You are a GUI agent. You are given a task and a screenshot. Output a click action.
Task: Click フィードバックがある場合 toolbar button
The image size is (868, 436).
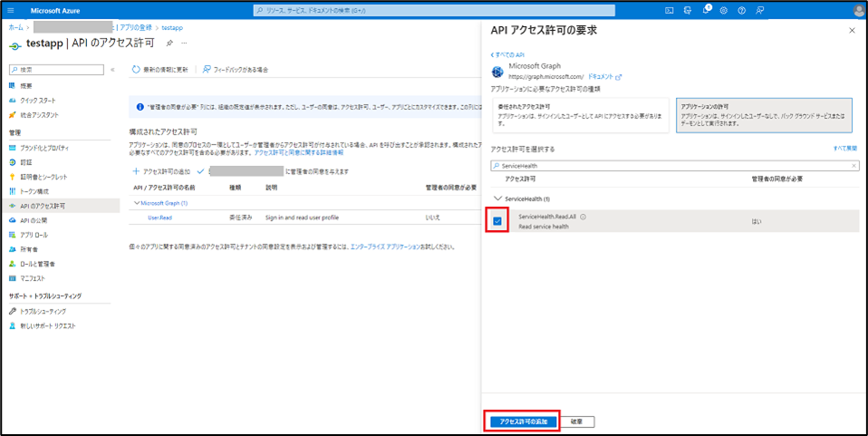pos(235,70)
